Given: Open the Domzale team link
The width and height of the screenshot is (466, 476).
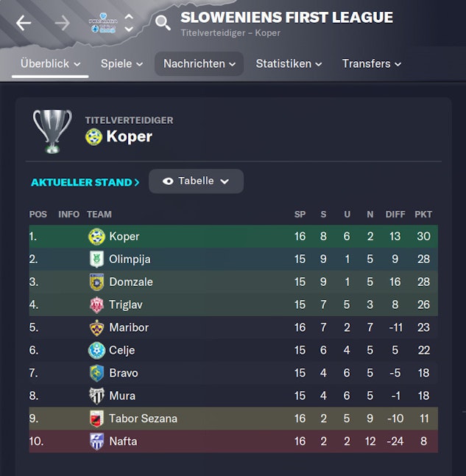Looking at the screenshot, I should (131, 282).
